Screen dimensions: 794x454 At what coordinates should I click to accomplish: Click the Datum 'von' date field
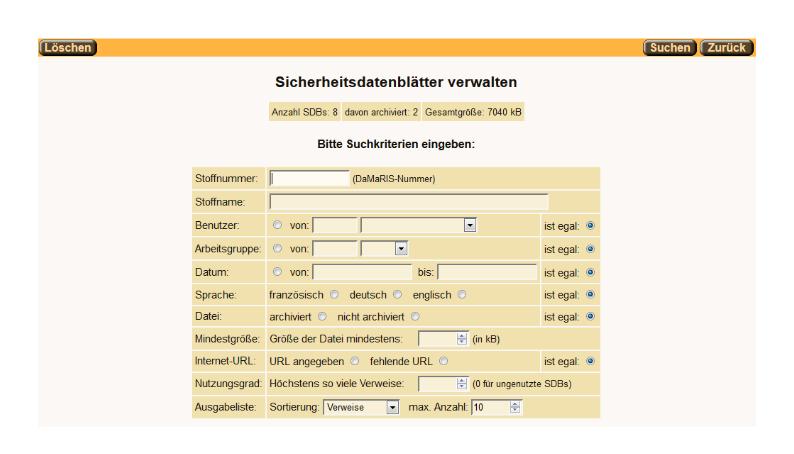click(x=363, y=272)
